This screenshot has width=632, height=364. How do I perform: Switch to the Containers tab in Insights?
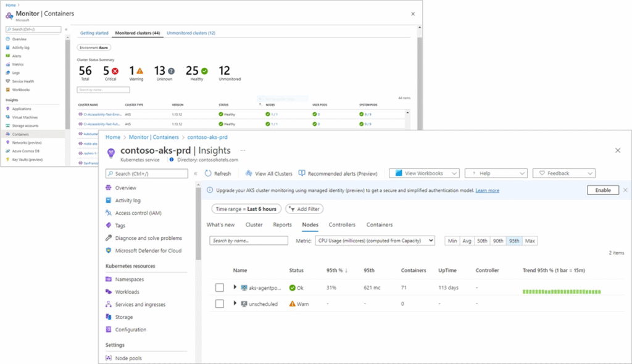(380, 225)
